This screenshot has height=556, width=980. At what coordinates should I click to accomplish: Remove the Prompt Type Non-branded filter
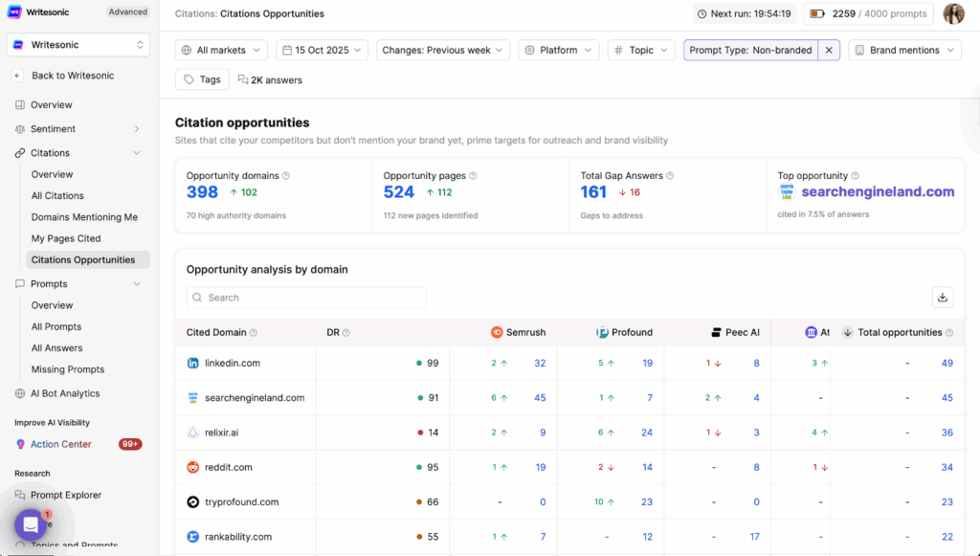(x=829, y=50)
